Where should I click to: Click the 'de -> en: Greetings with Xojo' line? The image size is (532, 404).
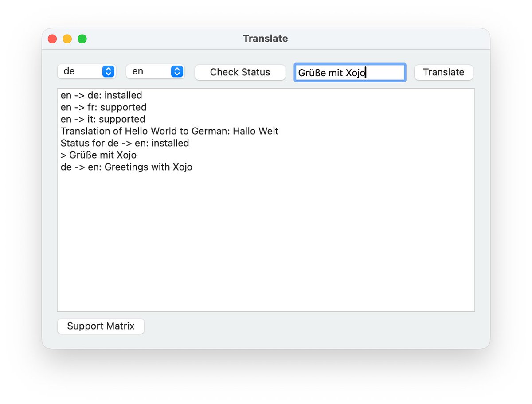[x=126, y=167]
